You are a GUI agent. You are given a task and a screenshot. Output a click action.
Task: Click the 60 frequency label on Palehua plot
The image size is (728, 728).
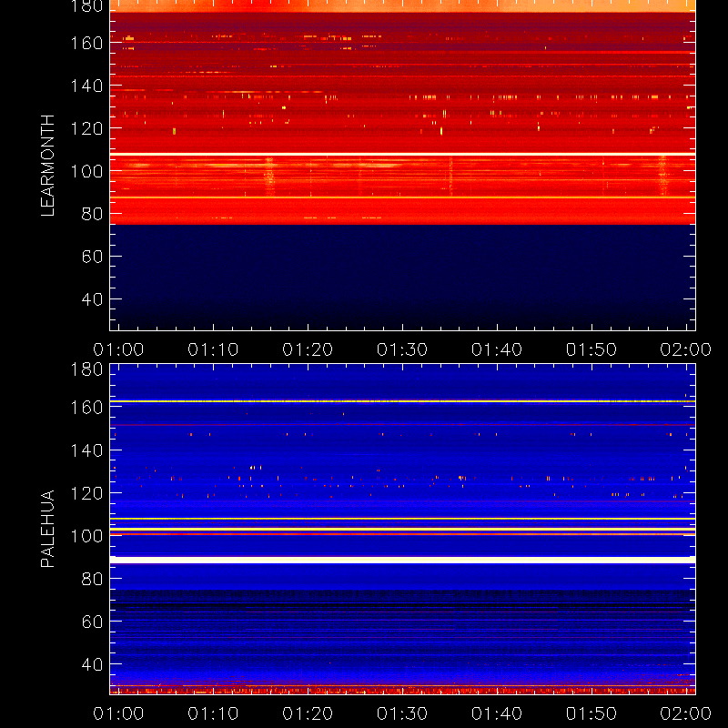(92, 622)
